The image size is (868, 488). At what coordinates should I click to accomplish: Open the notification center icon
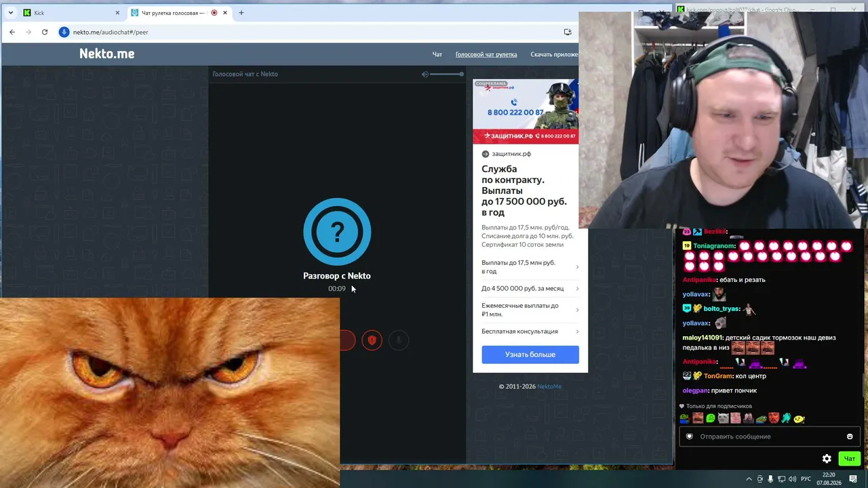853,479
